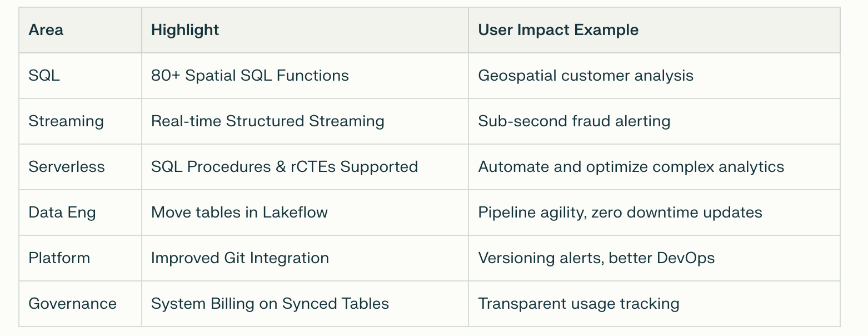868x336 pixels.
Task: Select the Streaming area cell
Action: (66, 121)
